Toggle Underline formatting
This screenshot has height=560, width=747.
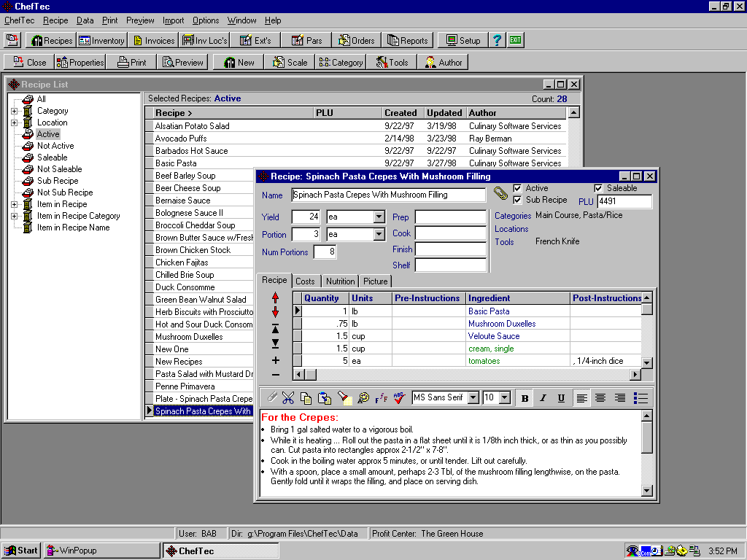point(561,398)
